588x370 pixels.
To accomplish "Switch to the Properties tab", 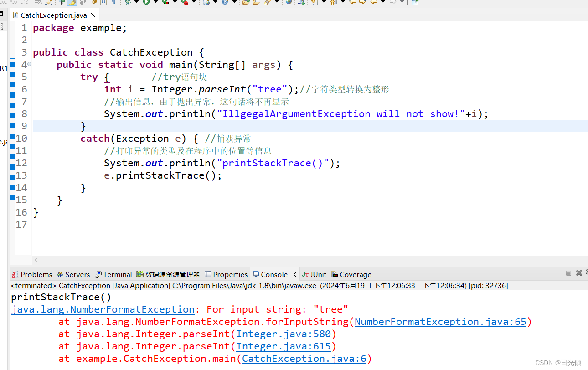I will pyautogui.click(x=226, y=274).
